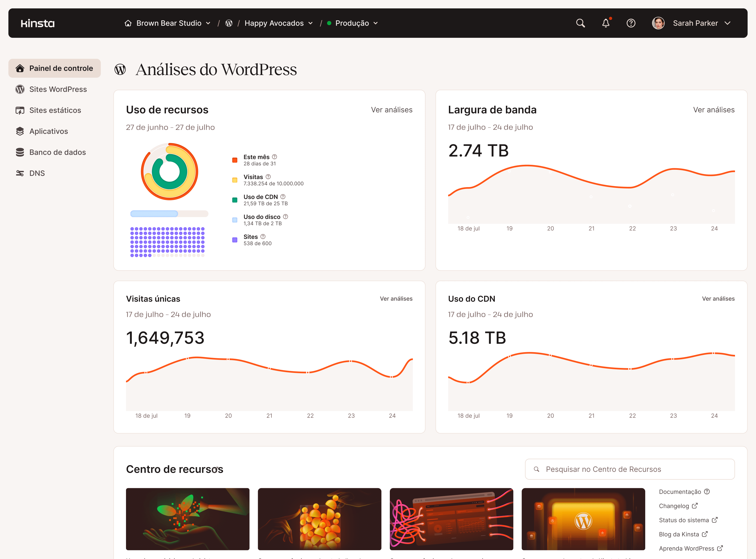This screenshot has height=559, width=756.
Task: Expand the Brown Bear Studio company dropdown
Action: (x=168, y=23)
